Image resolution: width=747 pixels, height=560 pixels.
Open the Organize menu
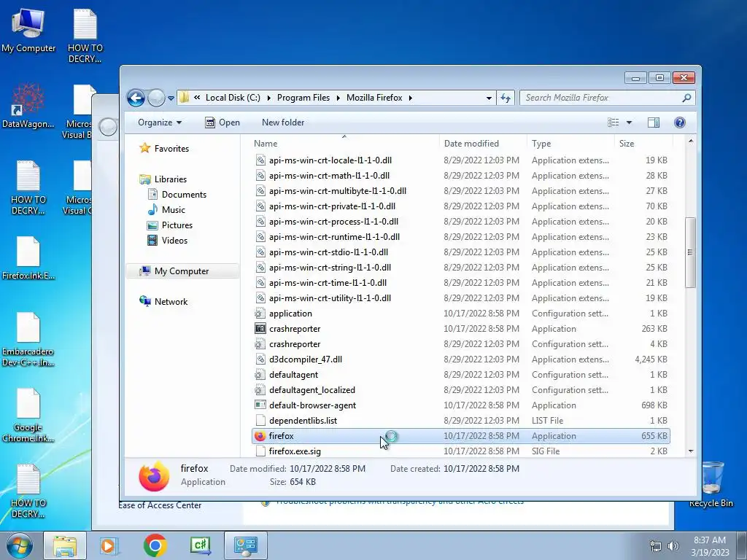(160, 122)
